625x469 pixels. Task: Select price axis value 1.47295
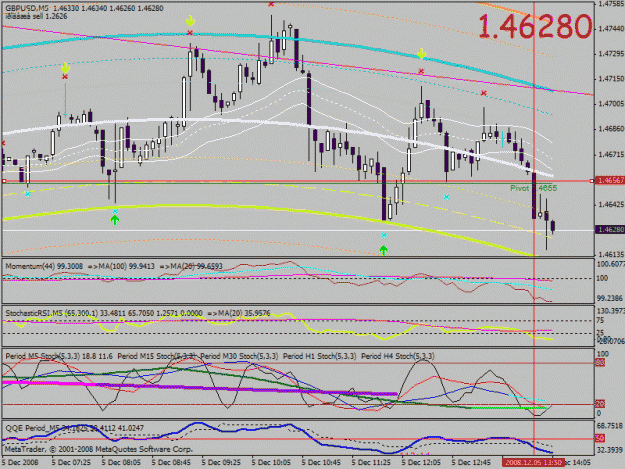(x=611, y=54)
